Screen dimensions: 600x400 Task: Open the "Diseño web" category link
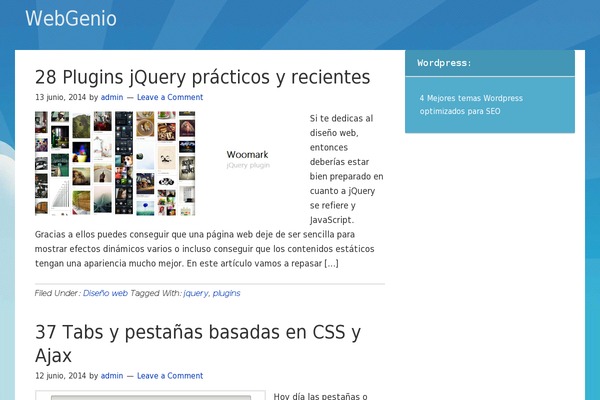coord(105,294)
